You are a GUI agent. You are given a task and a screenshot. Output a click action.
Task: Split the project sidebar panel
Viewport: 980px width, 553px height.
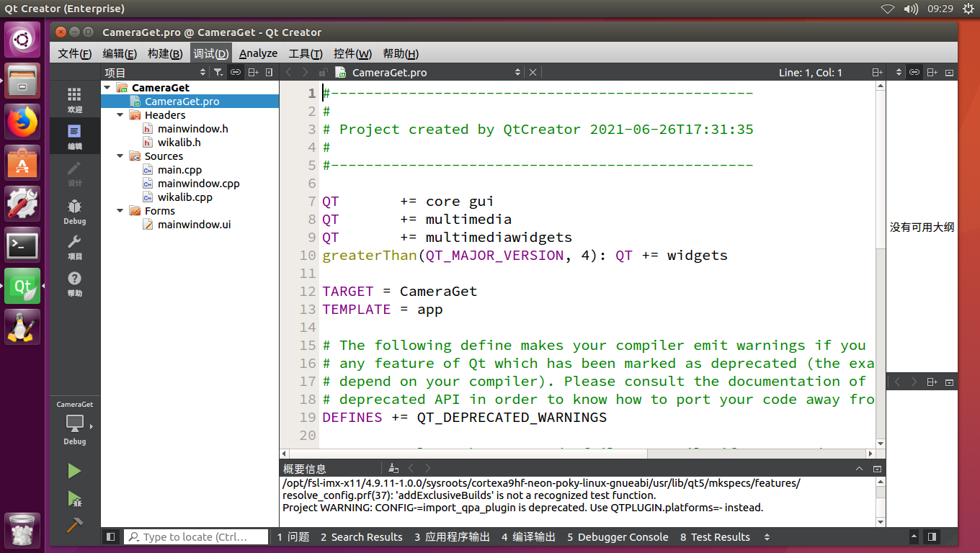coord(253,72)
